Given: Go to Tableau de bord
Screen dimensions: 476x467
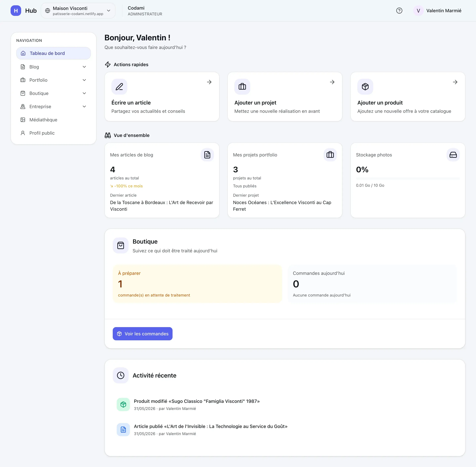Looking at the screenshot, I should 53,53.
